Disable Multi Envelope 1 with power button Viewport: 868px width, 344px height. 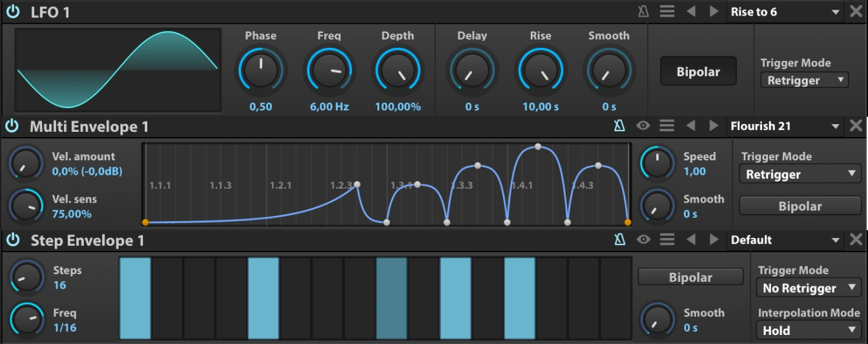12,125
